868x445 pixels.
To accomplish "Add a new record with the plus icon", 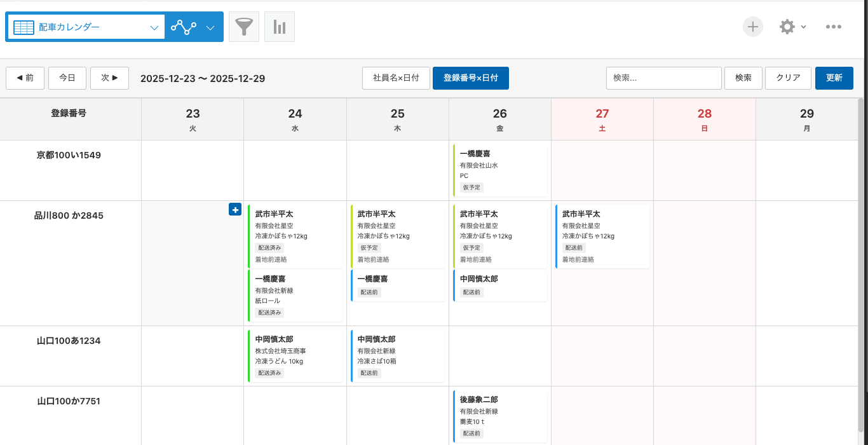I will point(753,27).
